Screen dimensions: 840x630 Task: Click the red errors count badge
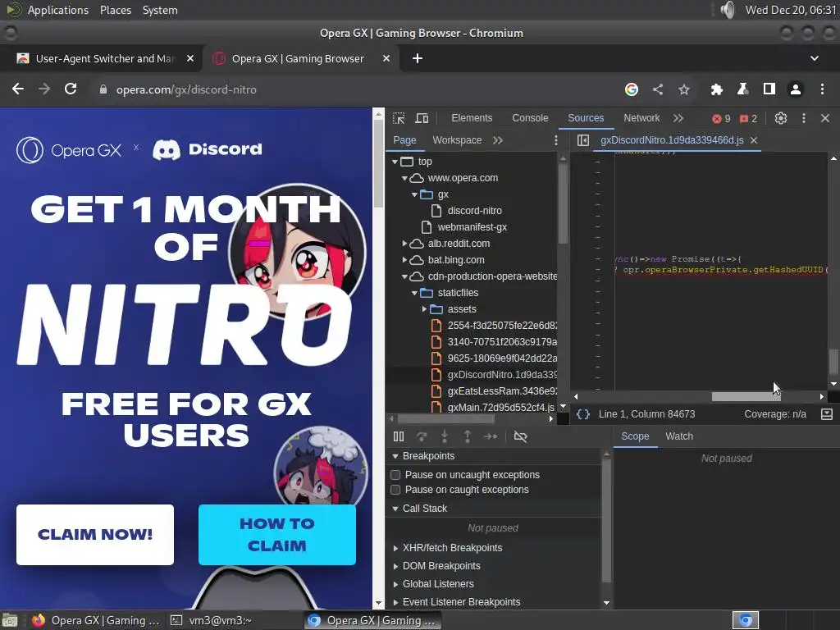click(x=721, y=119)
